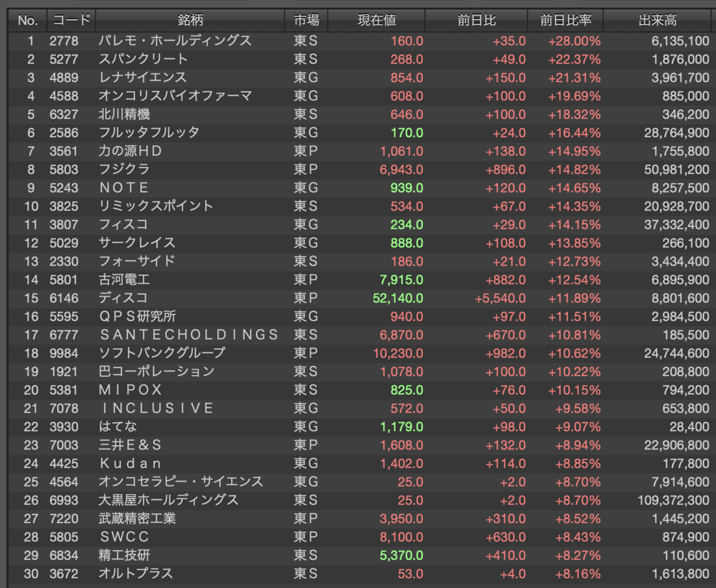Click the 古河電工 stock name
The image size is (716, 588).
[x=124, y=279]
